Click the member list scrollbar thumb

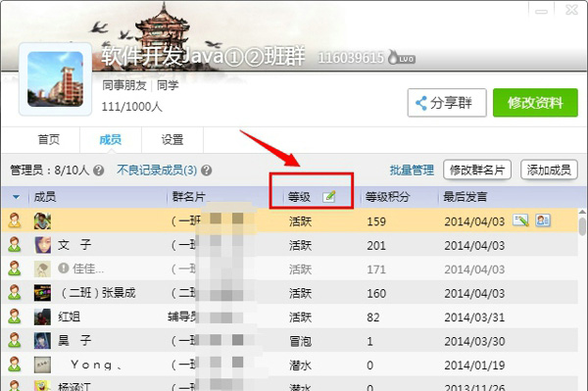582,226
